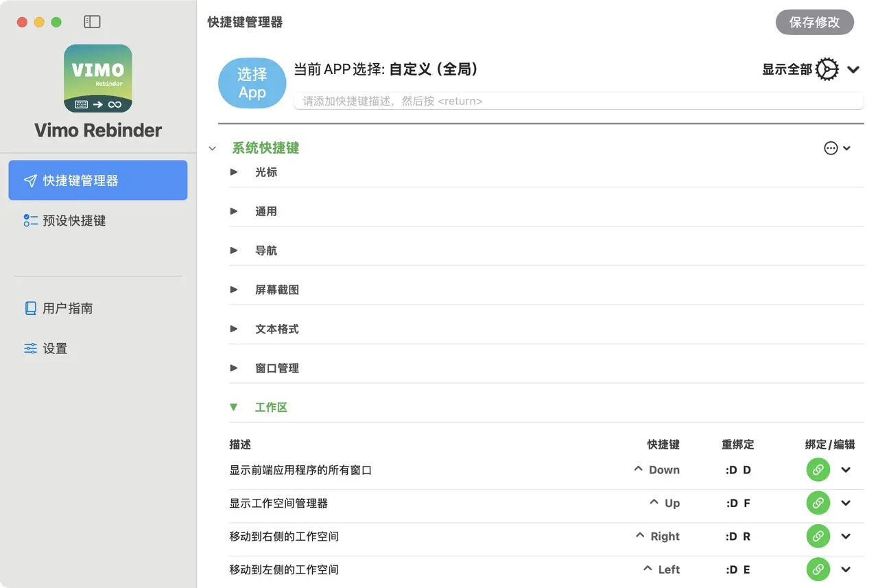Click the 显示全部 label
The height and width of the screenshot is (588, 878).
click(x=787, y=69)
